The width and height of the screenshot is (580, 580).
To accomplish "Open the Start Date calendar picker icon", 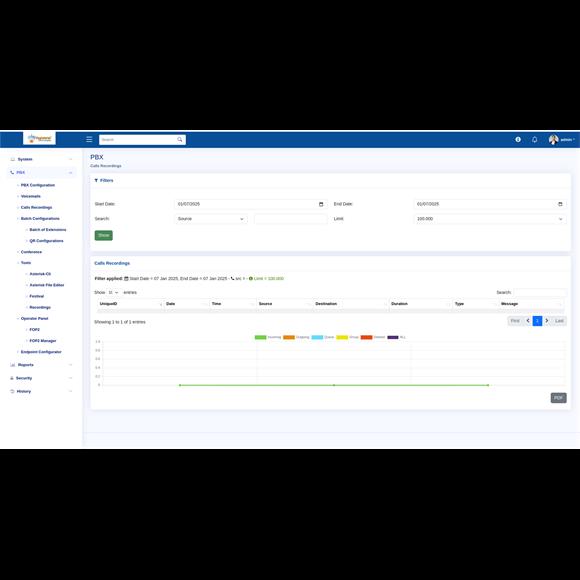I will (321, 204).
